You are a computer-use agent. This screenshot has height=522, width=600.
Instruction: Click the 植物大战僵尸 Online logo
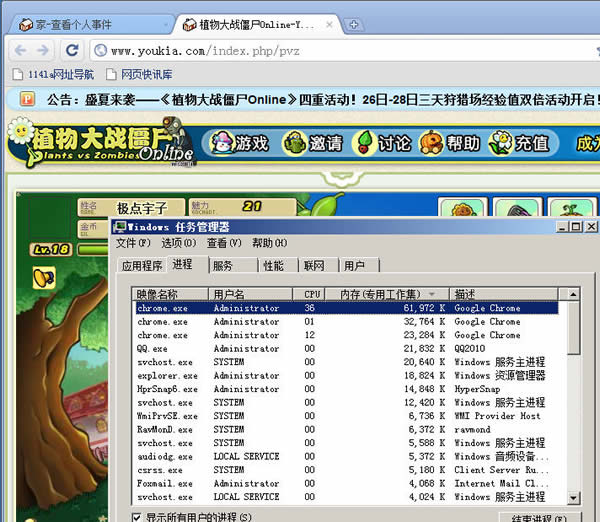[103, 142]
